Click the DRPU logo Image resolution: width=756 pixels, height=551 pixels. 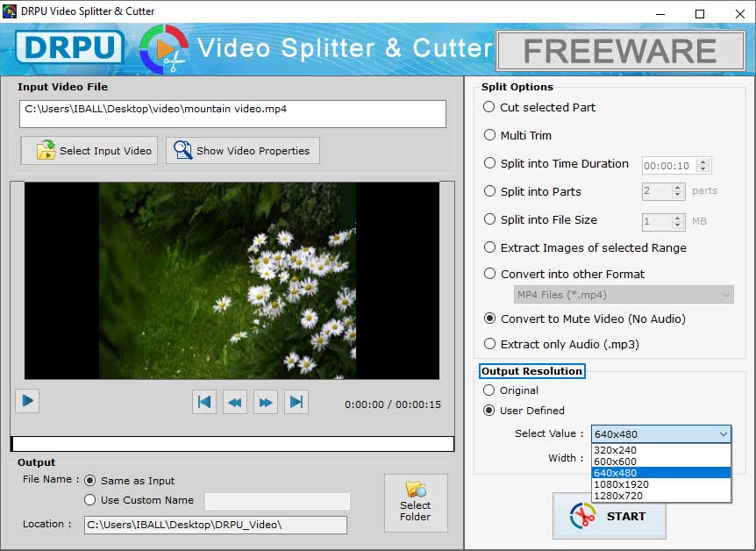(70, 47)
